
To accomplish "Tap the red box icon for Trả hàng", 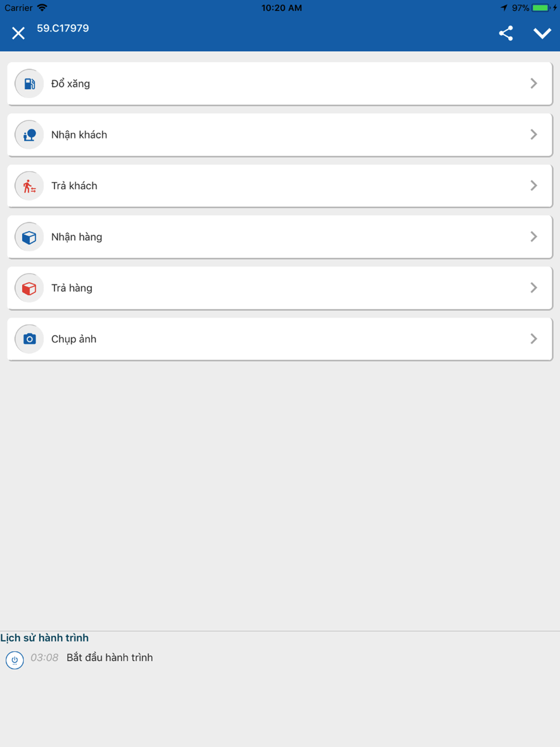I will point(29,288).
